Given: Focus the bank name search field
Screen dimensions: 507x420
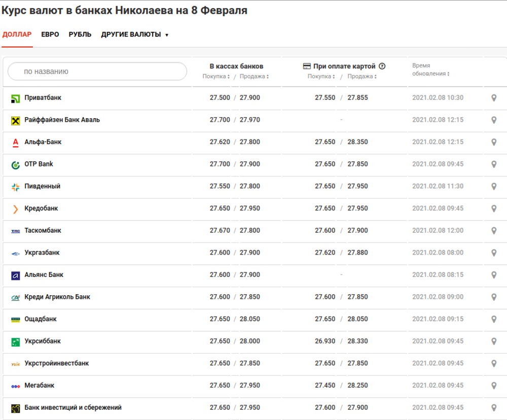Looking at the screenshot, I should [x=97, y=72].
